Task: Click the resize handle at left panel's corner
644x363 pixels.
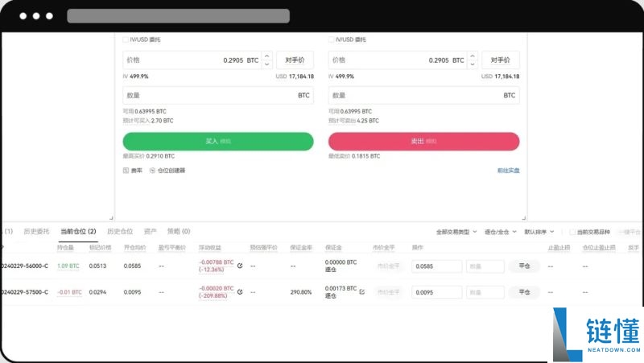Action: tap(111, 218)
